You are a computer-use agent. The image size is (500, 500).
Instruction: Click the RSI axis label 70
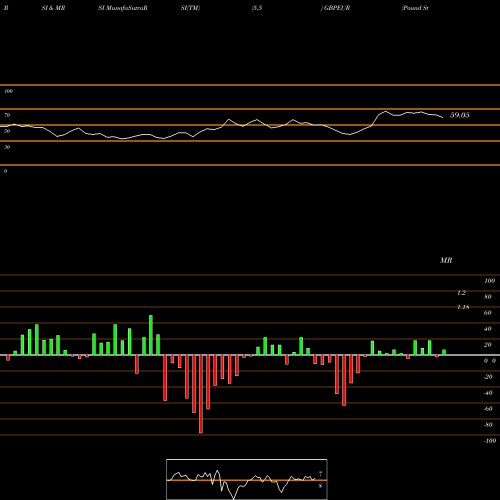tap(7, 115)
